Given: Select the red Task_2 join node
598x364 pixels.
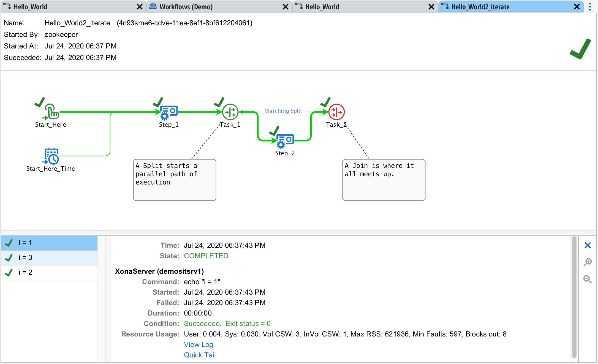Looking at the screenshot, I should click(x=336, y=112).
